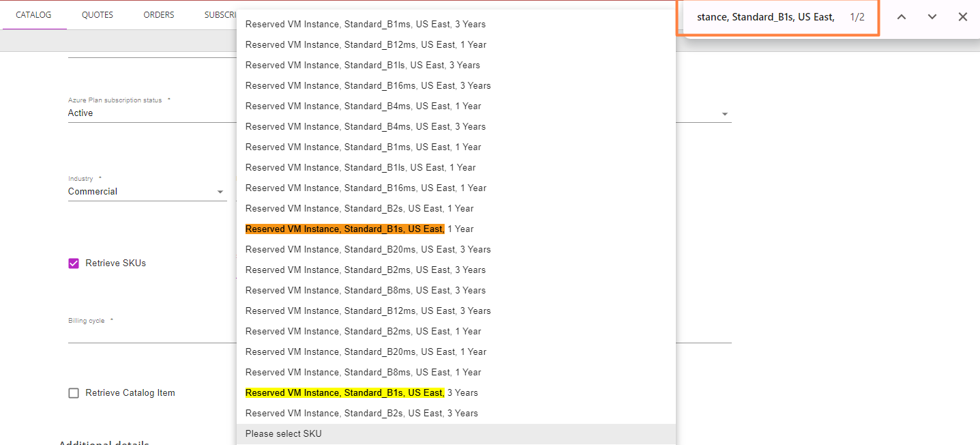Select Standard_B8ms, US East, 1 Year option
Image resolution: width=980 pixels, height=445 pixels.
456,373
